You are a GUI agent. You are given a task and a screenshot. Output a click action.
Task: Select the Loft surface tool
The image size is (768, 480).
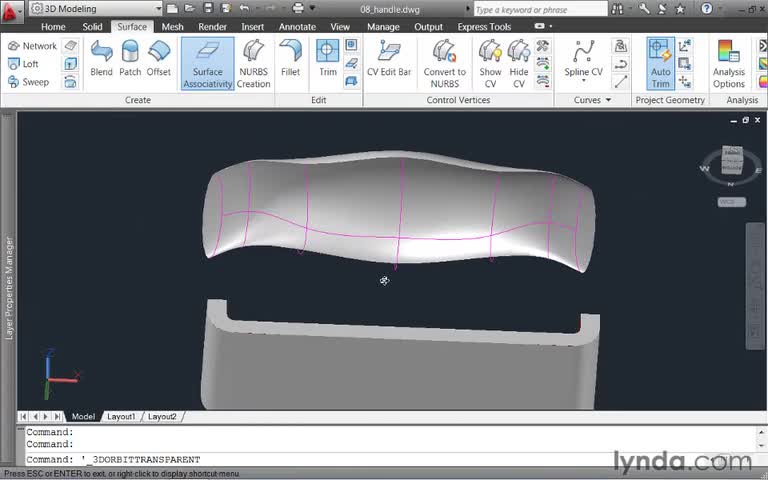pos(23,64)
